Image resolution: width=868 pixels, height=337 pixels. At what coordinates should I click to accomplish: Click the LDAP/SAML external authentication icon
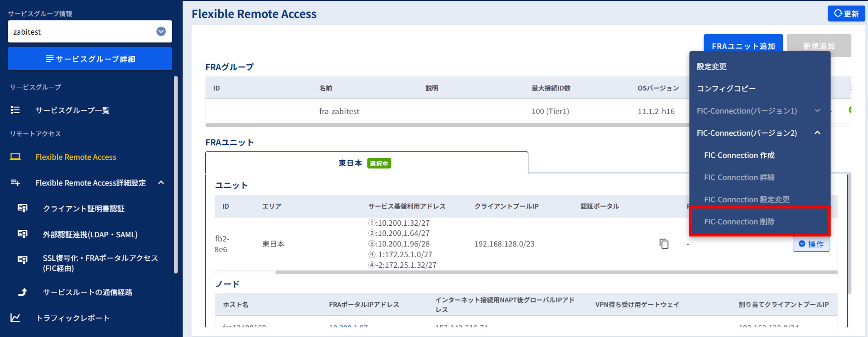pyautogui.click(x=23, y=234)
